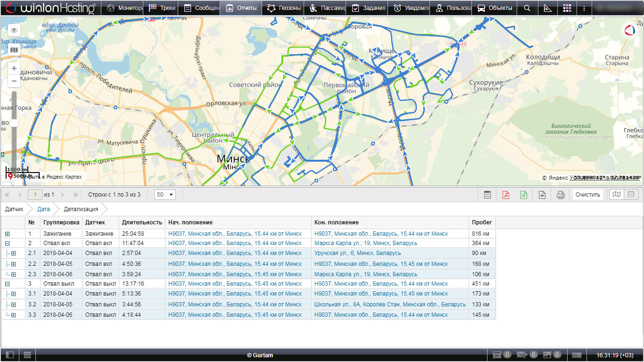The width and height of the screenshot is (644, 362).
Task: Open the map layers selector
Action: click(x=14, y=50)
